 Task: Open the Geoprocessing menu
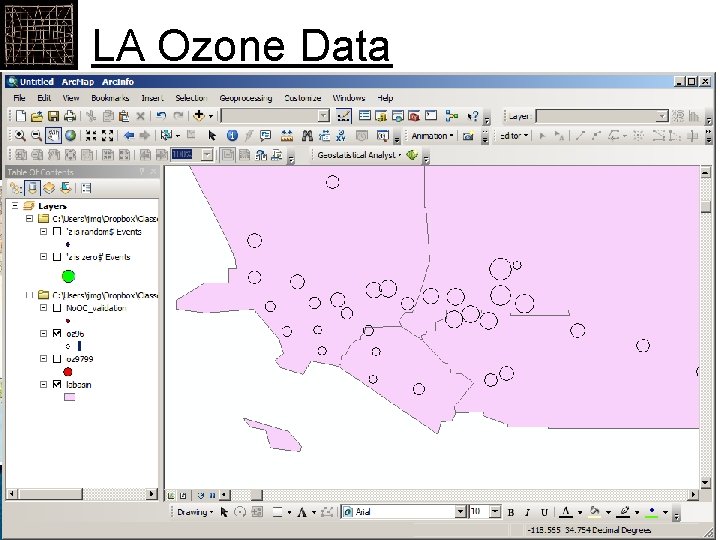246,98
